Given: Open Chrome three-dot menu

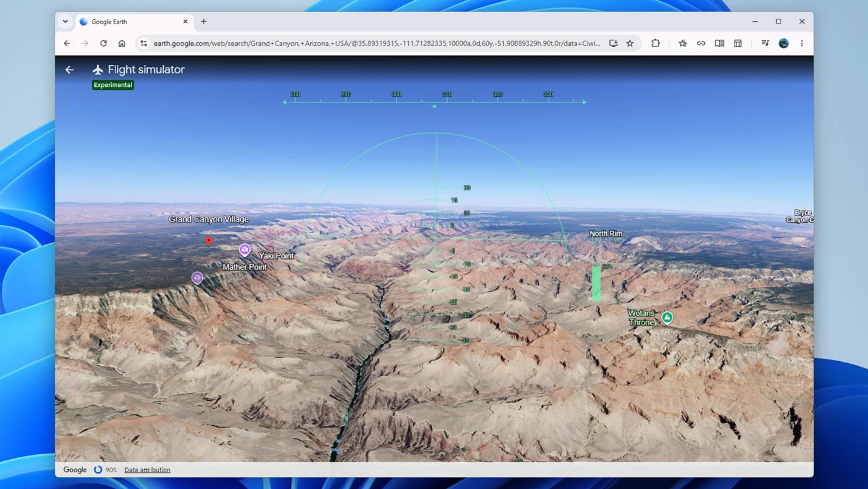Looking at the screenshot, I should (x=802, y=43).
